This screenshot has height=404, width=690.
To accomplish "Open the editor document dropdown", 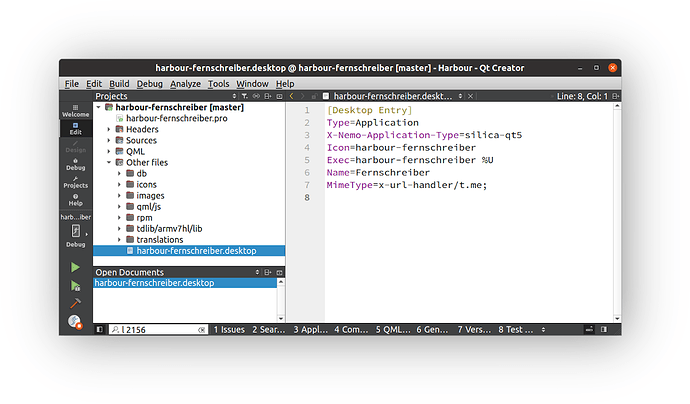I will coord(460,96).
